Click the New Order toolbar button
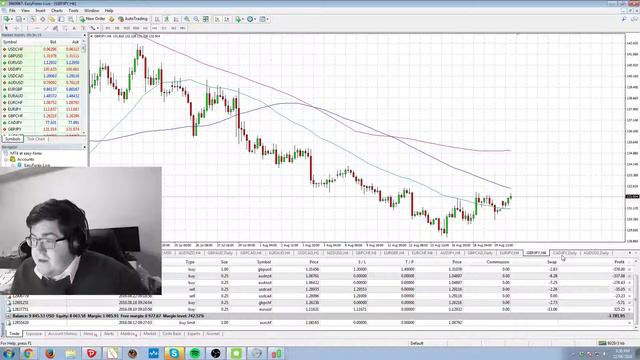 (x=92, y=19)
